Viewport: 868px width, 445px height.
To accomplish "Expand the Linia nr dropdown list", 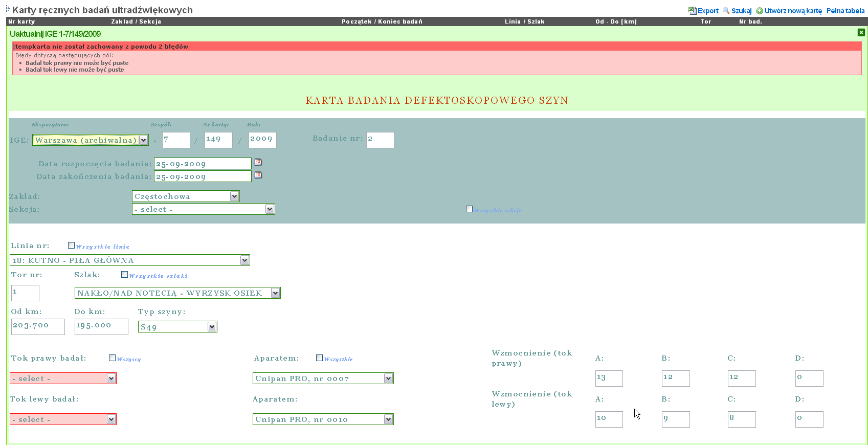I will point(244,260).
